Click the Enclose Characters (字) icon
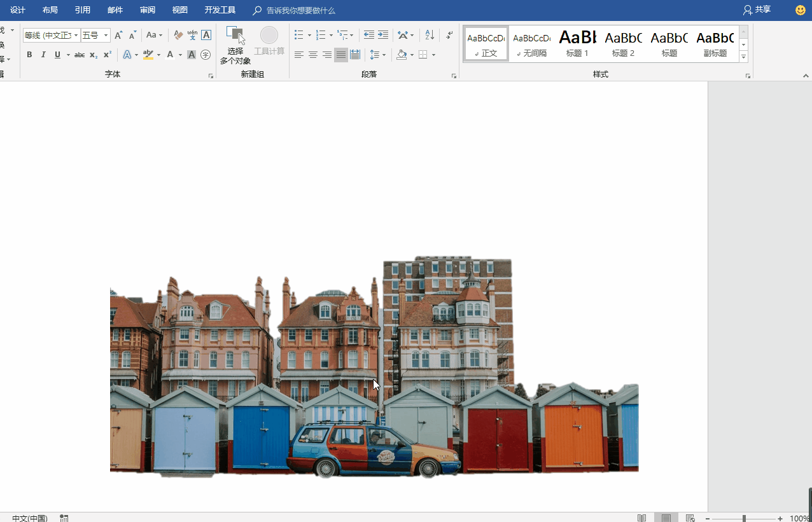This screenshot has width=812, height=522. pos(206,55)
